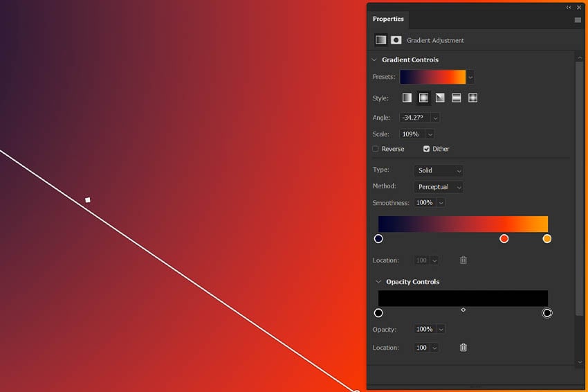Viewport: 588px width, 392px height.
Task: Click the layer mask icon
Action: (x=396, y=39)
